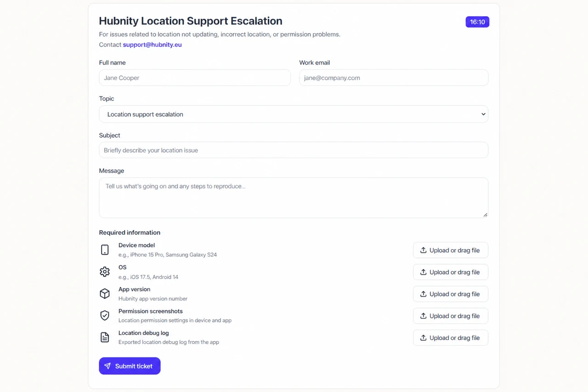Click the upload arrow icon in App version row
The image size is (588, 392).
[x=424, y=294]
